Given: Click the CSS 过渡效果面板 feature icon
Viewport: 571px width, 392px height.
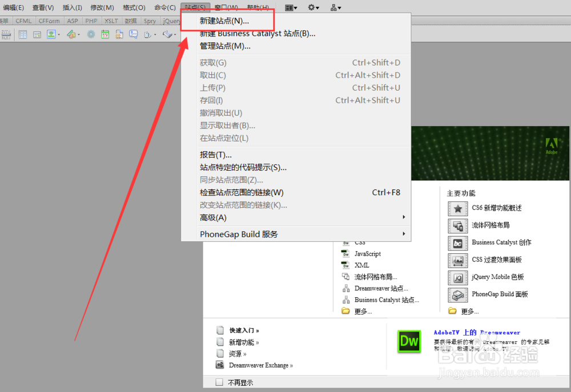Looking at the screenshot, I should 458,261.
